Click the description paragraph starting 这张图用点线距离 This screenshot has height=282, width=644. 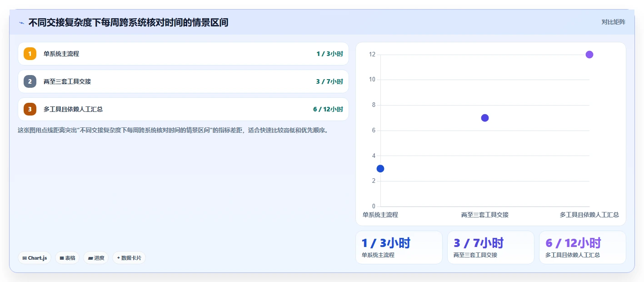pos(173,130)
